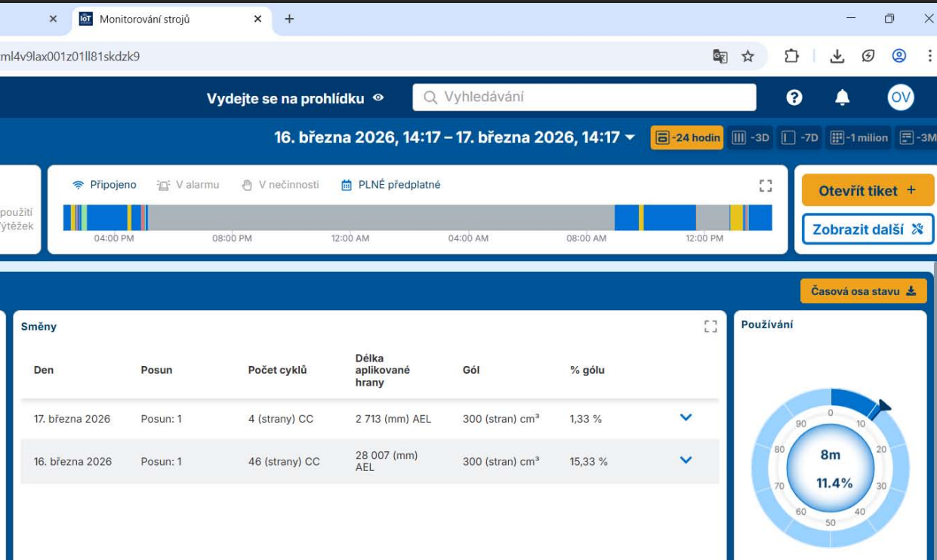
Task: Click the 11.4% value in the usage gauge
Action: (x=834, y=483)
